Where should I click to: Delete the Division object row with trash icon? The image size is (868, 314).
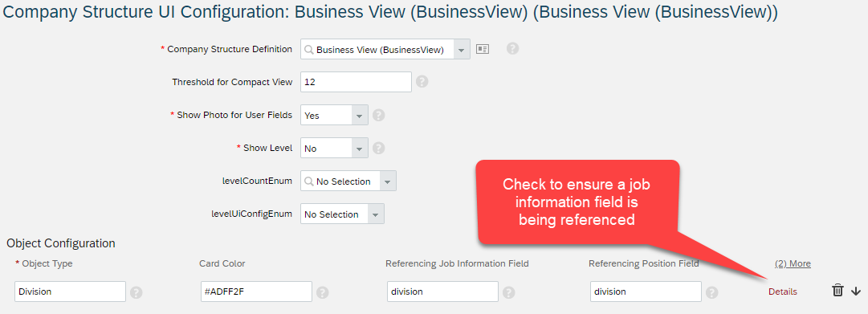(837, 290)
